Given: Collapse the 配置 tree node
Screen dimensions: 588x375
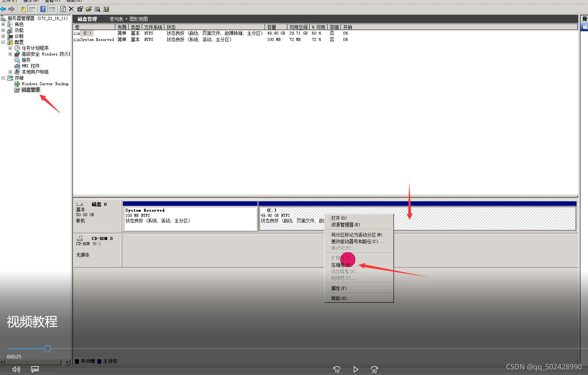Looking at the screenshot, I should click(3, 42).
